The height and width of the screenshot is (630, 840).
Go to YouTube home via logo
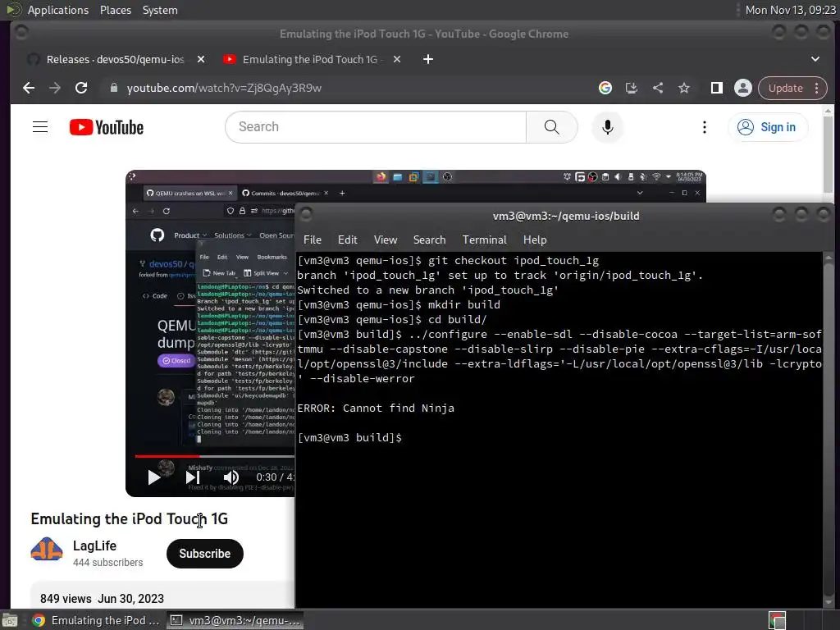point(107,127)
